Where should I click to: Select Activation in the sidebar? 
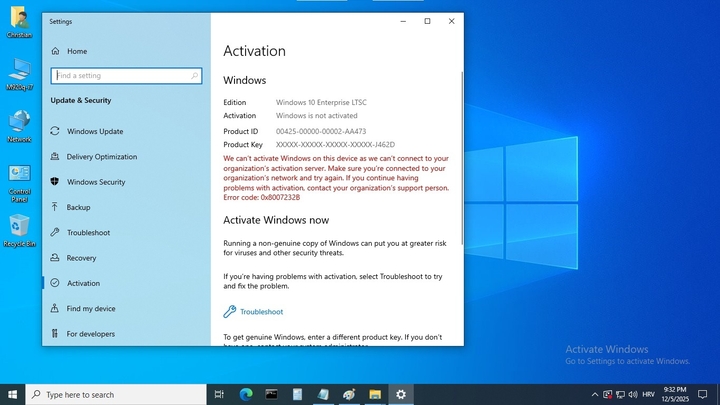point(83,283)
